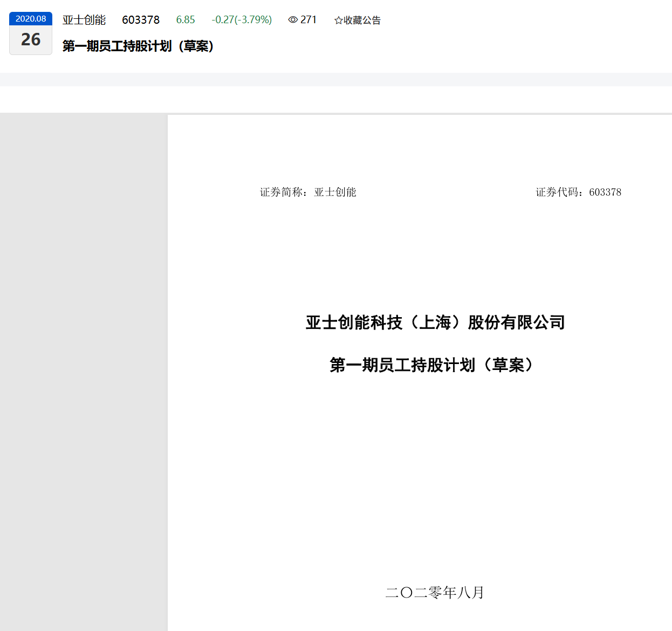Click the change value -0.27(-3.79%)
672x631 pixels.
click(242, 20)
